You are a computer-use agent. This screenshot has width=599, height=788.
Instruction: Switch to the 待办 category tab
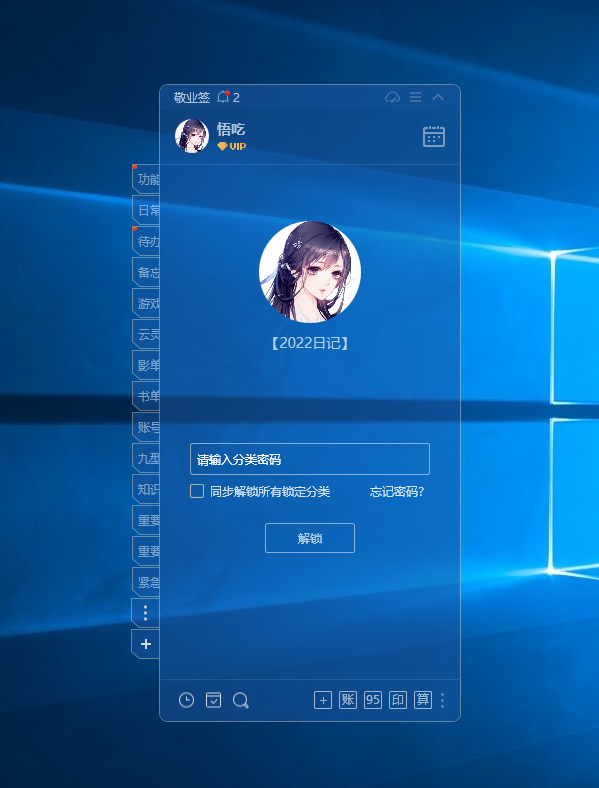(146, 241)
